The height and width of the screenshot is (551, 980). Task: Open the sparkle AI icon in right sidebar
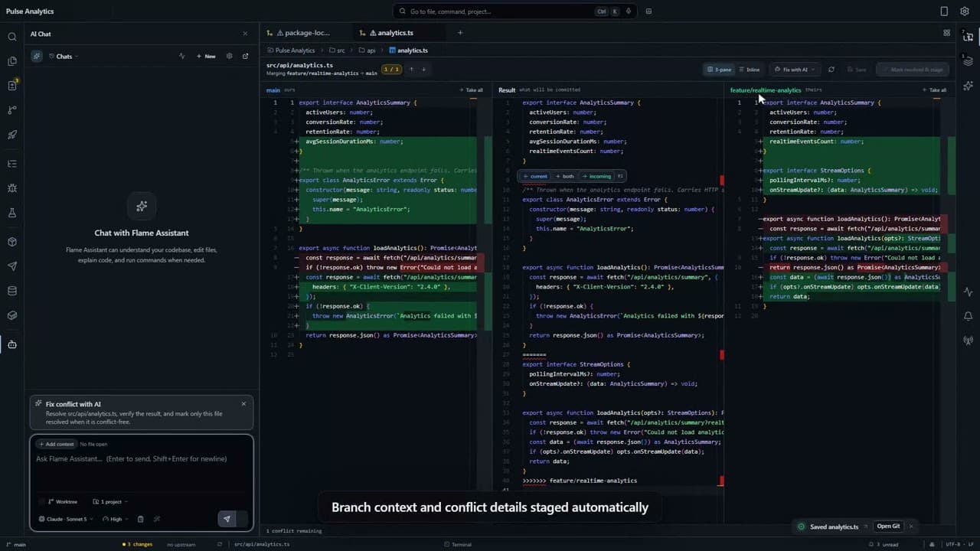(x=969, y=86)
